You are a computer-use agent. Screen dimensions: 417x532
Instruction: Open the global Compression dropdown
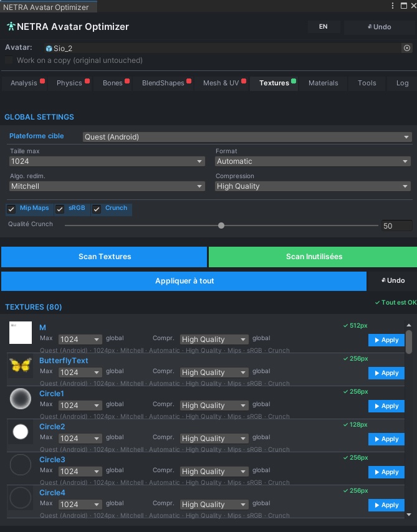tap(313, 186)
